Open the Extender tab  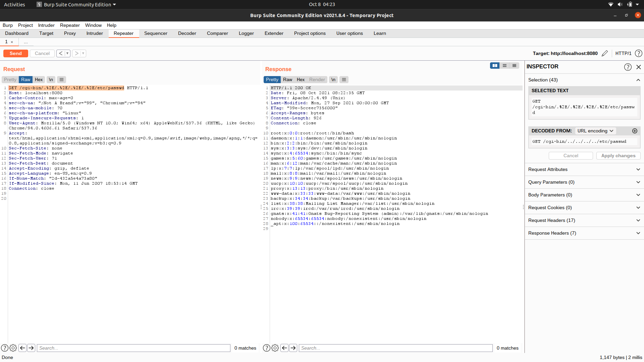pos(274,33)
